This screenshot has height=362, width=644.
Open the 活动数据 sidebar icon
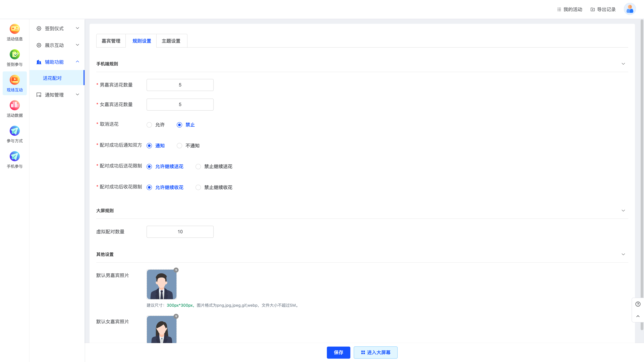(14, 105)
